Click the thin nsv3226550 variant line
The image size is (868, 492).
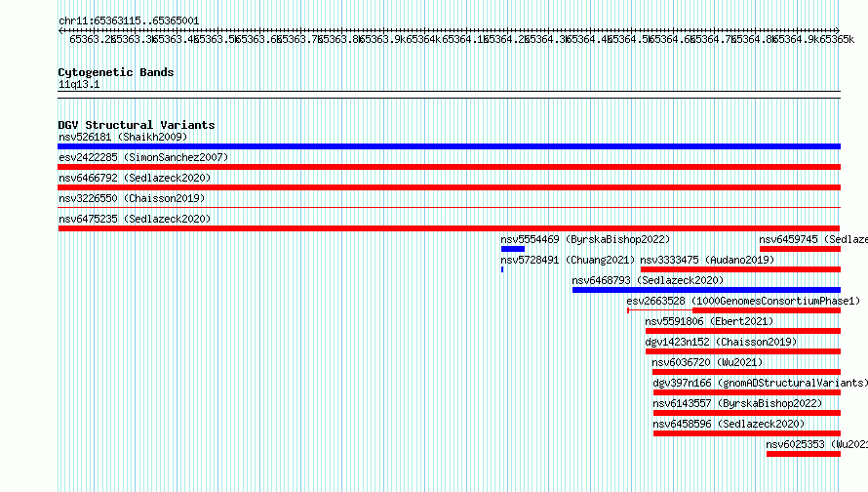click(449, 208)
